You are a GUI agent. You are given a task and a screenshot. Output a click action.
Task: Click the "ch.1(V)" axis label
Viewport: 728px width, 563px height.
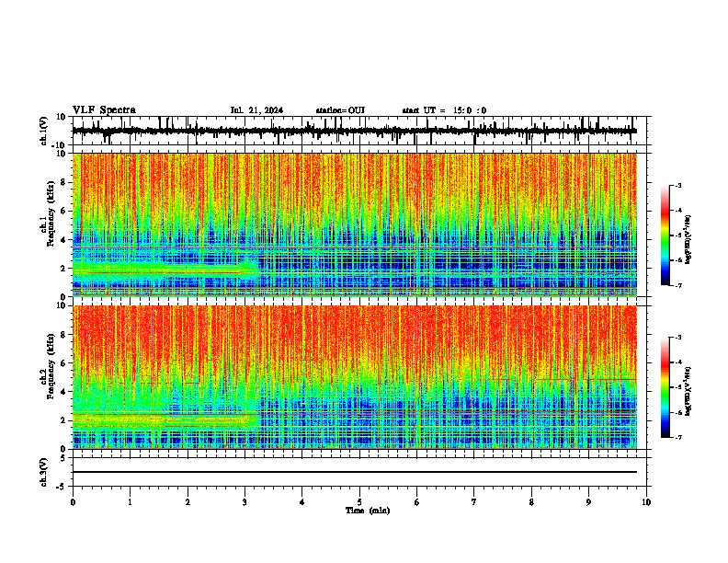coord(44,131)
